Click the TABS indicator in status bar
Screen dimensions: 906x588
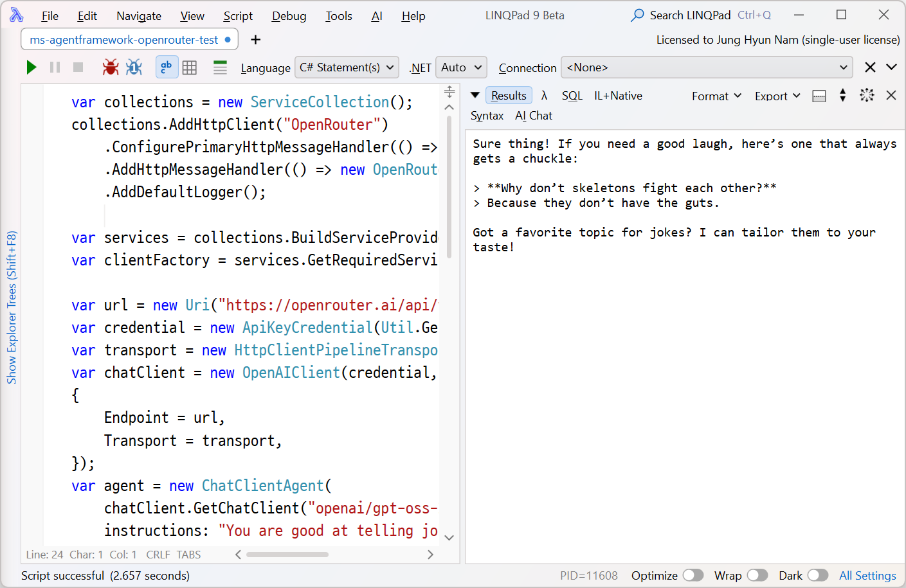[x=189, y=555]
